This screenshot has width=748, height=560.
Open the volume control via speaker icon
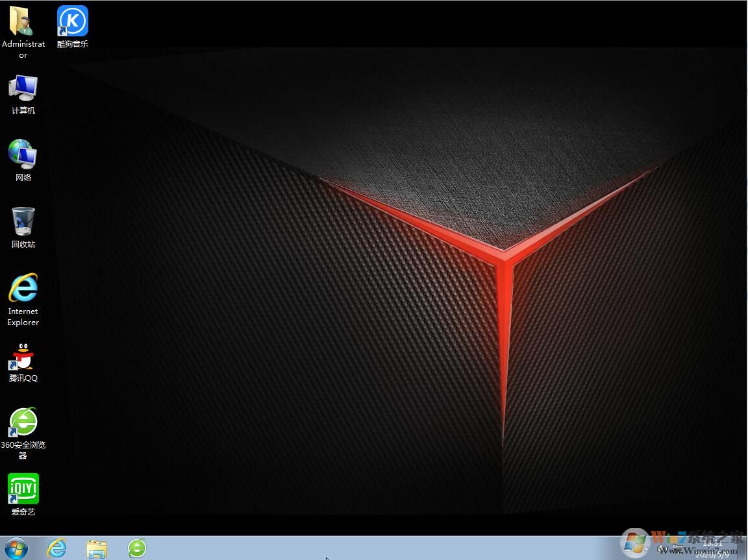[660, 550]
